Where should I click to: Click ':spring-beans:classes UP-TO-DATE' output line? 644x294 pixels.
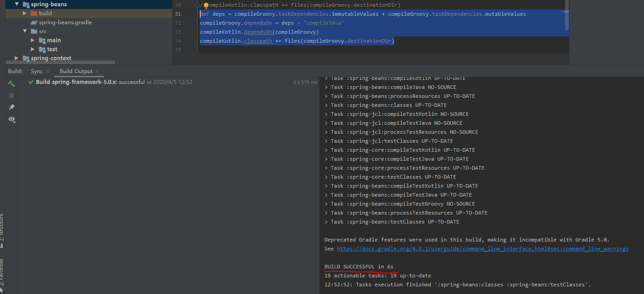[385, 105]
